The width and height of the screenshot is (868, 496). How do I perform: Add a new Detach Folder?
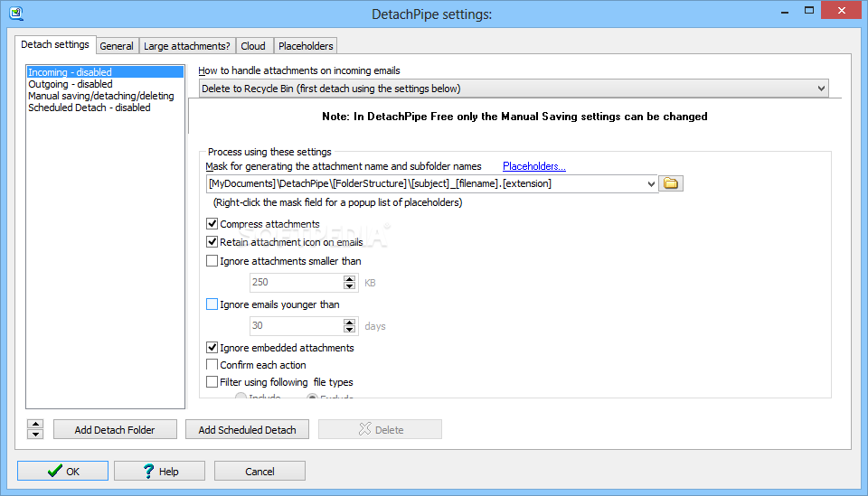tap(115, 430)
